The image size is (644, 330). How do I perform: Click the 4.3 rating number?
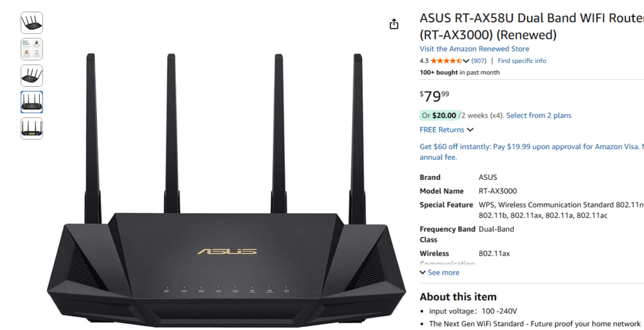(x=424, y=61)
